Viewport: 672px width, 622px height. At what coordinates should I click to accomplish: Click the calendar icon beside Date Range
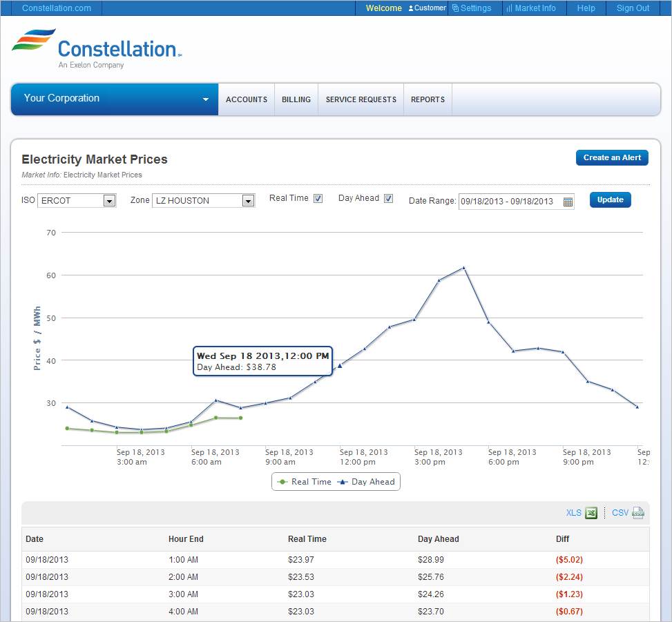[568, 202]
